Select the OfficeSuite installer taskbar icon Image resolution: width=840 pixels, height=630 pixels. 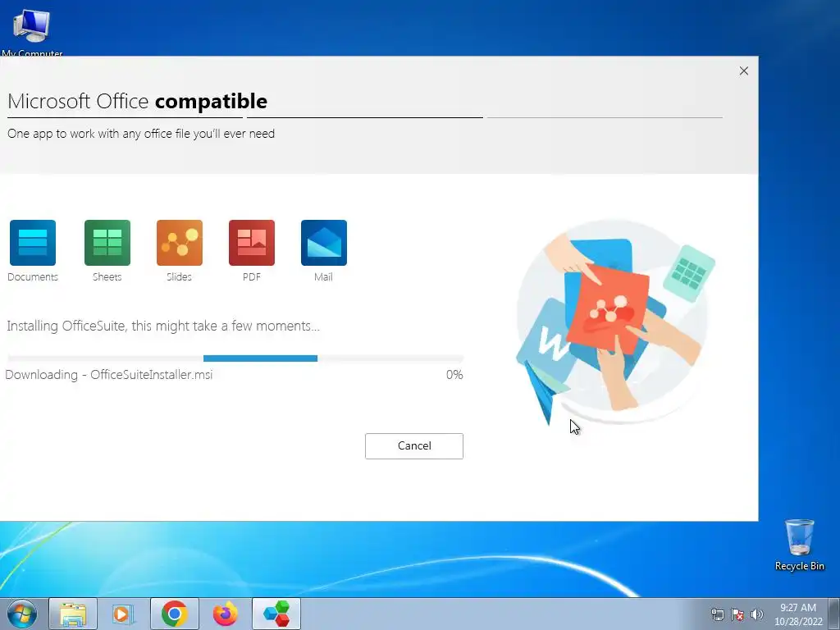[x=276, y=614]
